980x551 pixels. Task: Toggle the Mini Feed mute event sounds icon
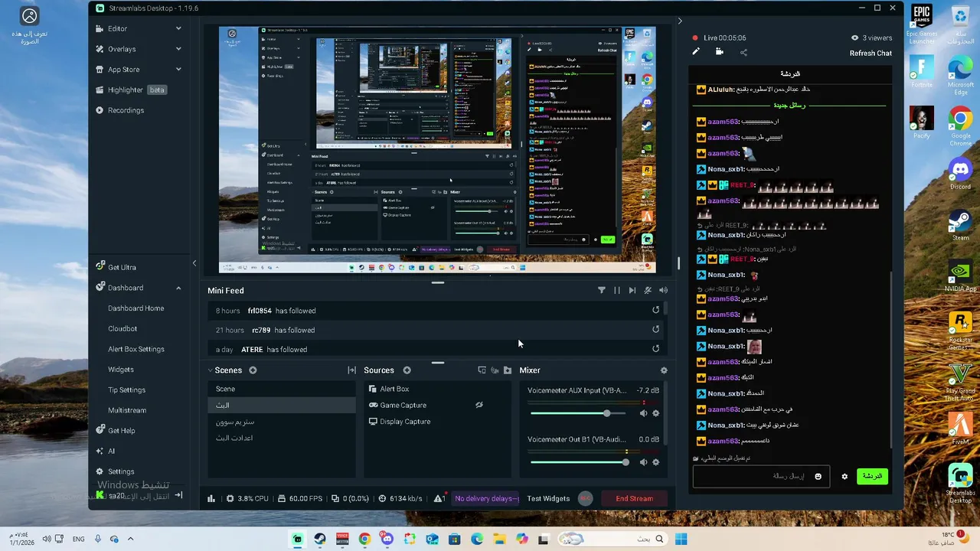point(648,290)
